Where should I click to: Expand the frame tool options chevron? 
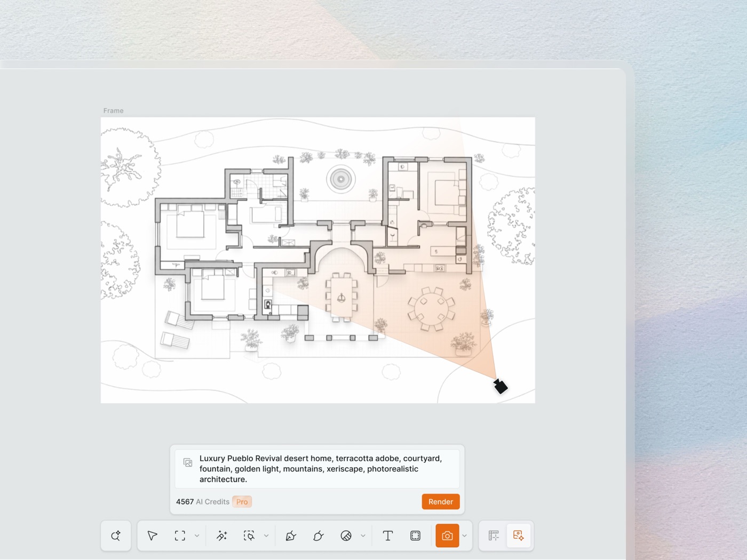(197, 535)
